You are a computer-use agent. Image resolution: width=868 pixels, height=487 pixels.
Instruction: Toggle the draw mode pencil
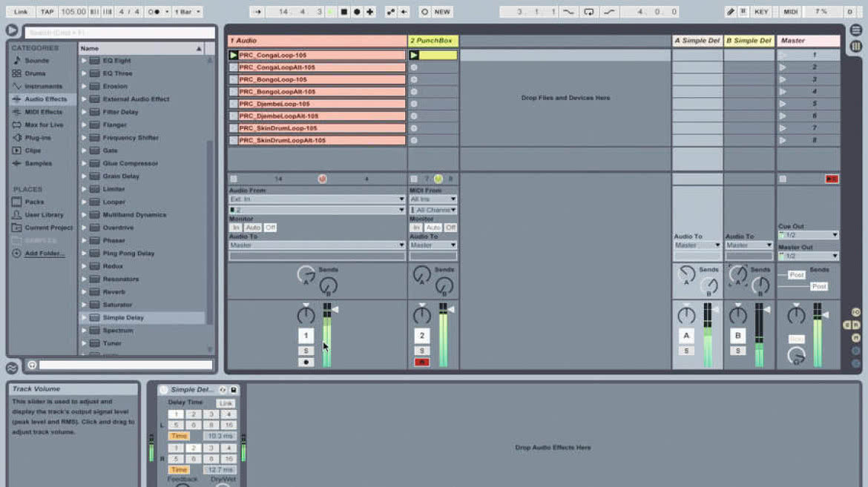tap(731, 12)
